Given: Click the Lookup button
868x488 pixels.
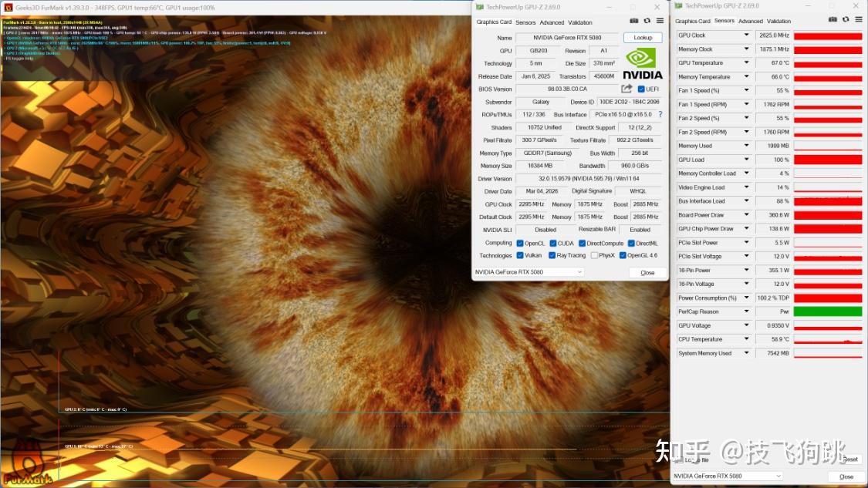Looking at the screenshot, I should click(643, 38).
